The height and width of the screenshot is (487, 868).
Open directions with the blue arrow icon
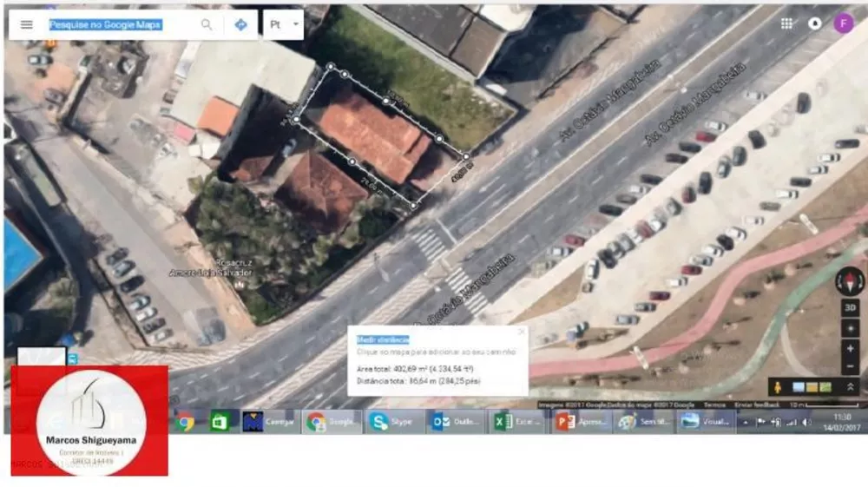point(241,25)
